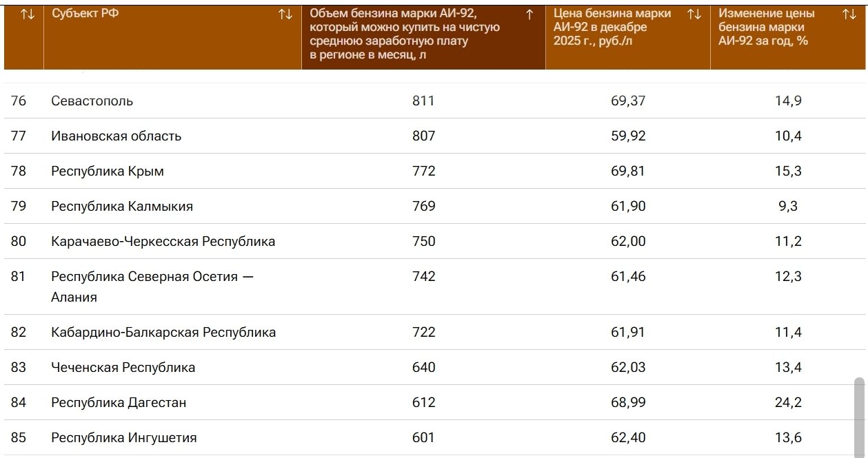868x458 pixels.
Task: Click the Чеченская Республика region name
Action: click(123, 368)
